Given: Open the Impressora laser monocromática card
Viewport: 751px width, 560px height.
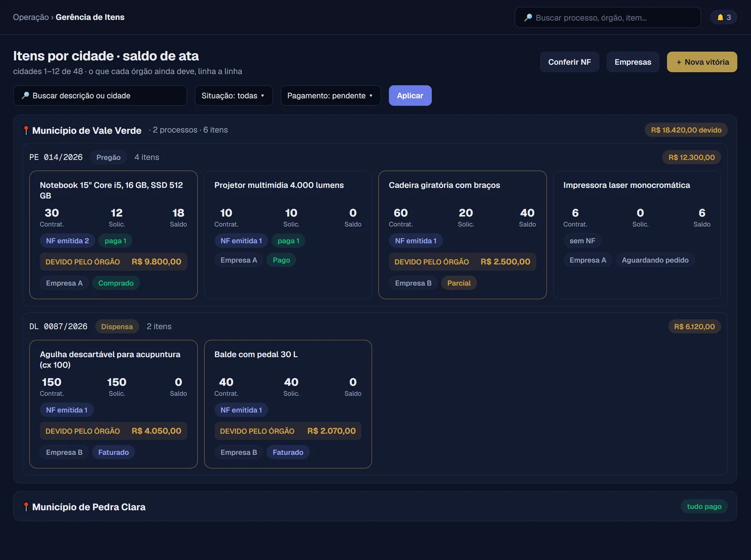Looking at the screenshot, I should click(637, 235).
